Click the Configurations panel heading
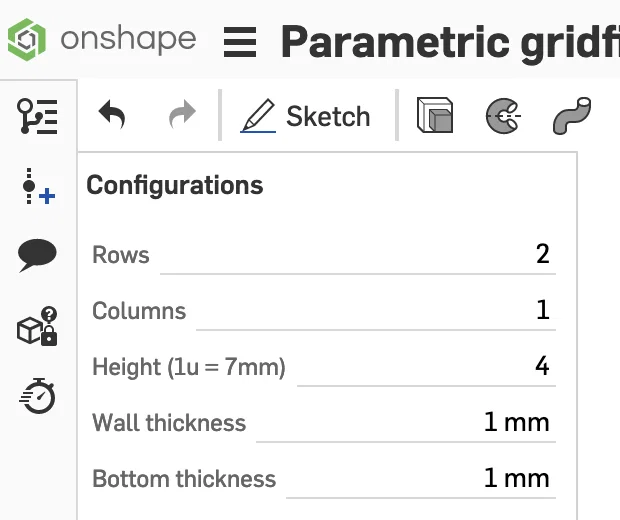The image size is (620, 520). [x=175, y=185]
